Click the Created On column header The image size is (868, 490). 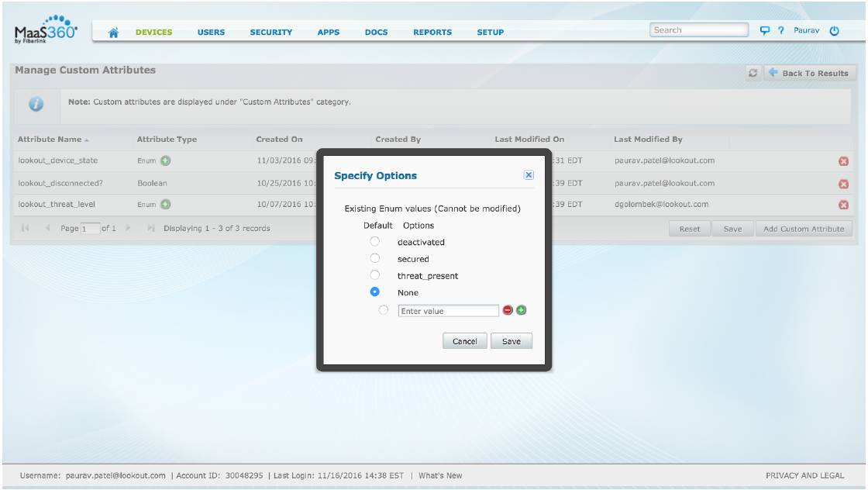[279, 140]
